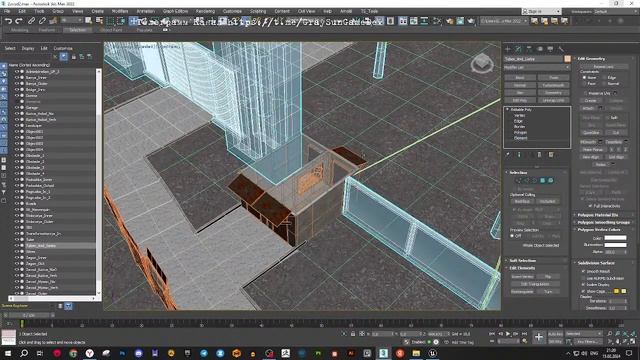Screen dimensions: 640x360
Task: Open the Hierarchy command panel tab
Action: [529, 49]
